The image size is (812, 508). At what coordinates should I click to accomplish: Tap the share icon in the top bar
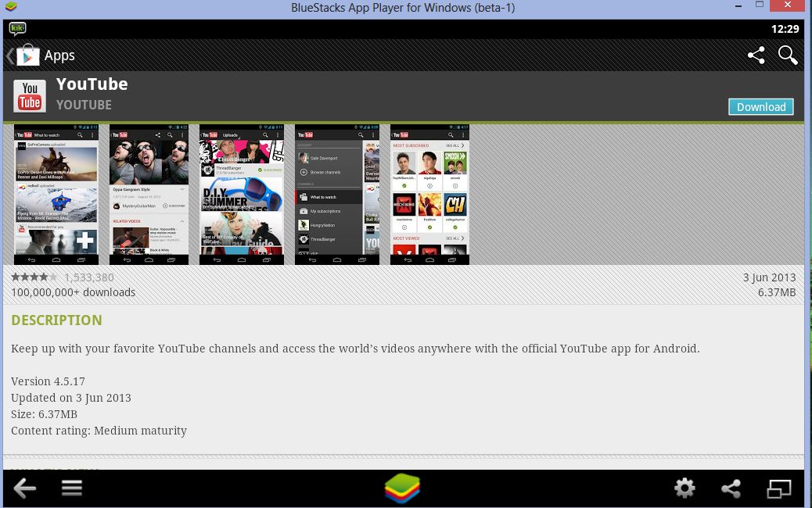pos(756,55)
